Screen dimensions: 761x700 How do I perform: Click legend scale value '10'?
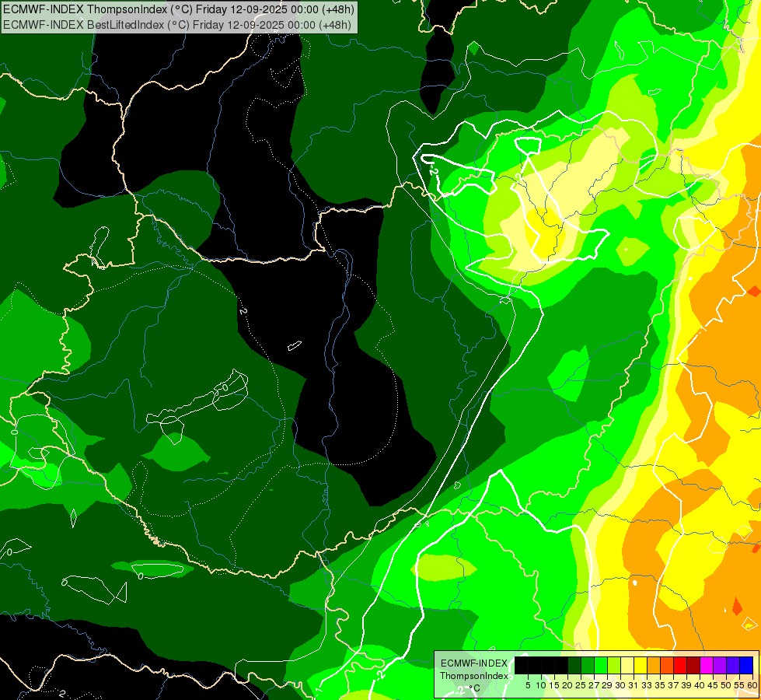(541, 685)
